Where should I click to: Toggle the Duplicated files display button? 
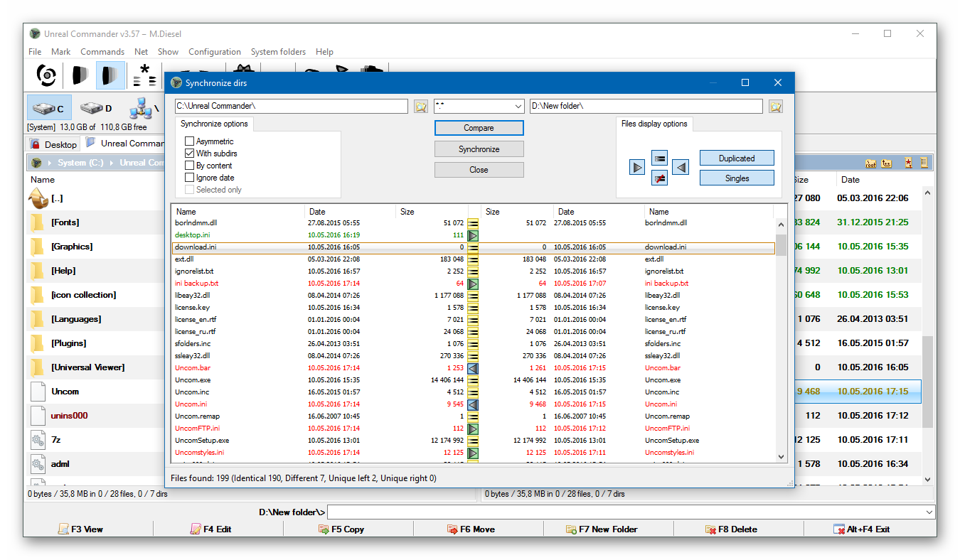click(x=737, y=158)
